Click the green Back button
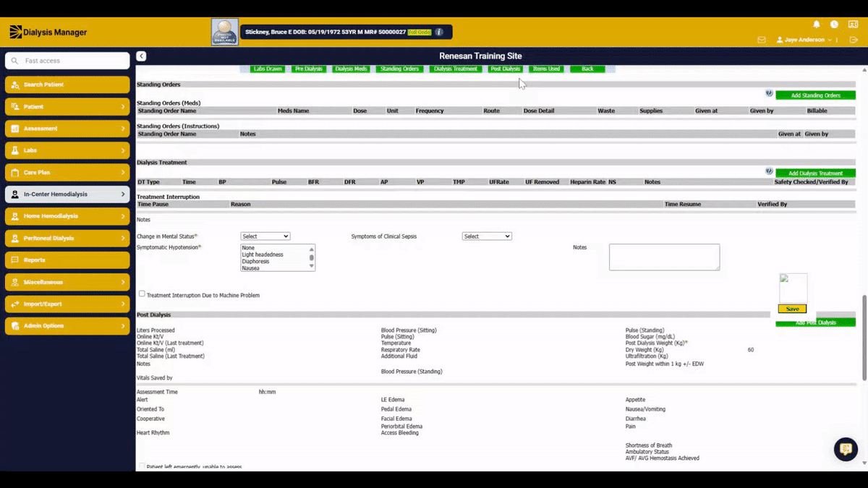Image resolution: width=868 pixels, height=488 pixels. [587, 69]
